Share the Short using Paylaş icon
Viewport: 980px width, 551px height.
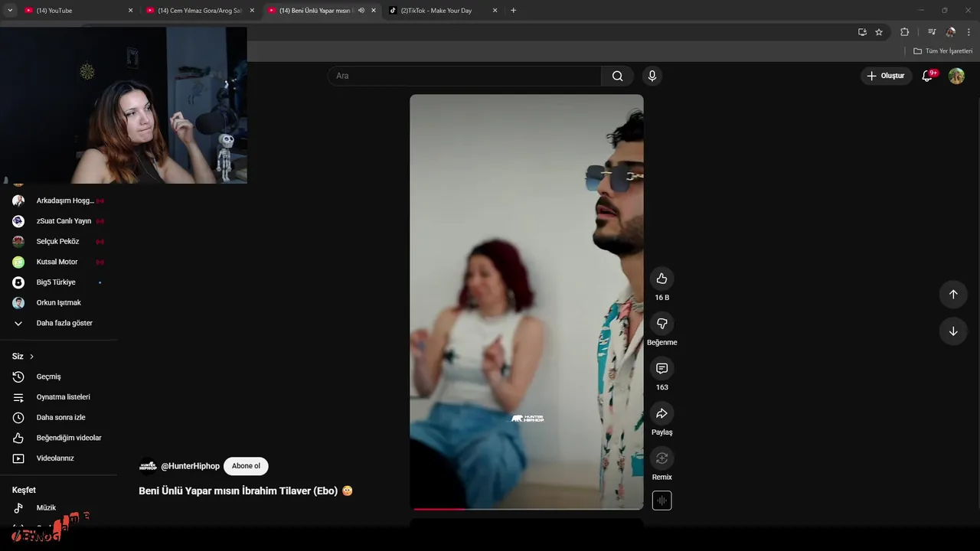pyautogui.click(x=661, y=413)
